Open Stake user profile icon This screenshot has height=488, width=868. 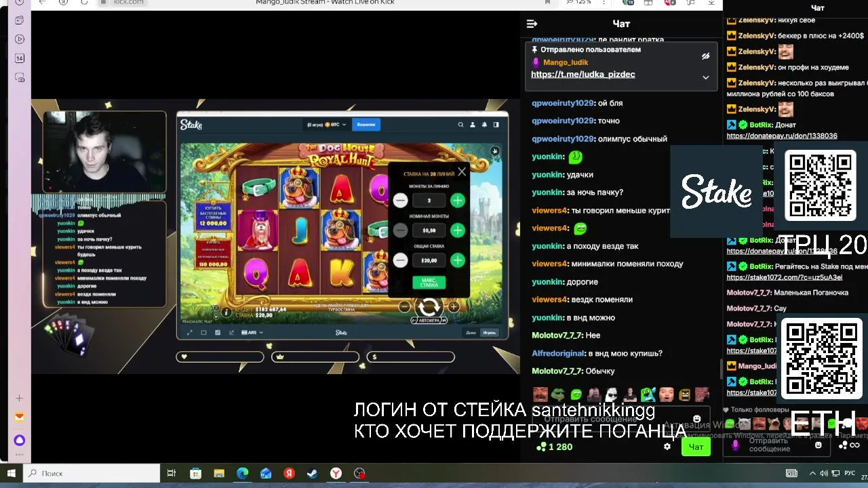click(473, 125)
